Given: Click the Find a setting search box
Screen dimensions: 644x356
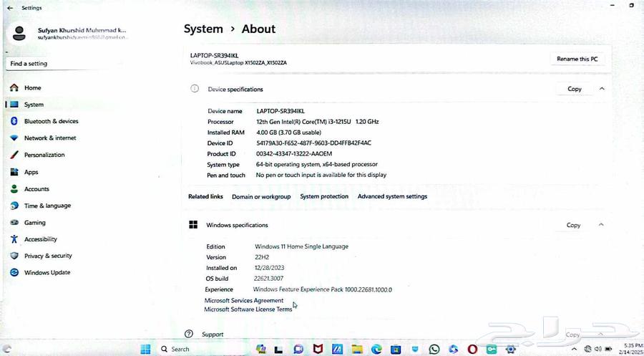Looking at the screenshot, I should point(66,64).
